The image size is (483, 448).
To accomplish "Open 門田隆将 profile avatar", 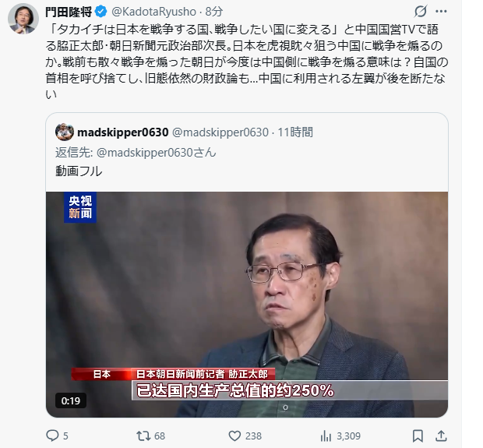I will pyautogui.click(x=23, y=19).
